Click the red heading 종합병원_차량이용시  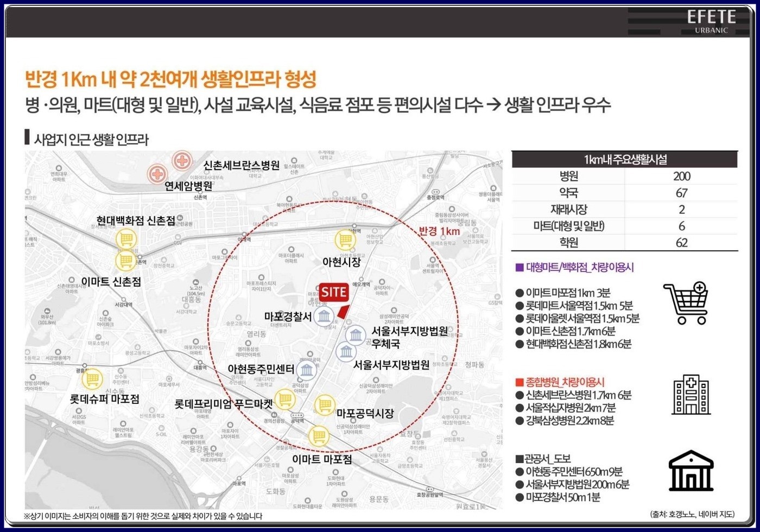(560, 383)
